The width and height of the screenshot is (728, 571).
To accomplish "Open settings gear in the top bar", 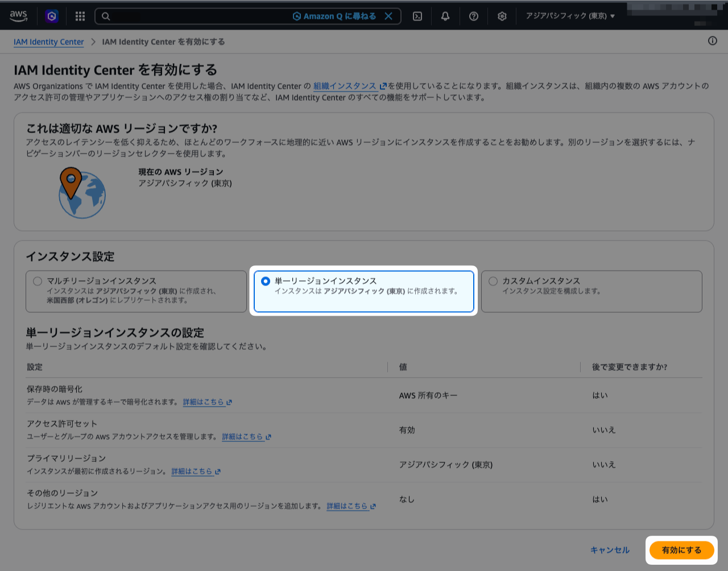I will pos(502,16).
